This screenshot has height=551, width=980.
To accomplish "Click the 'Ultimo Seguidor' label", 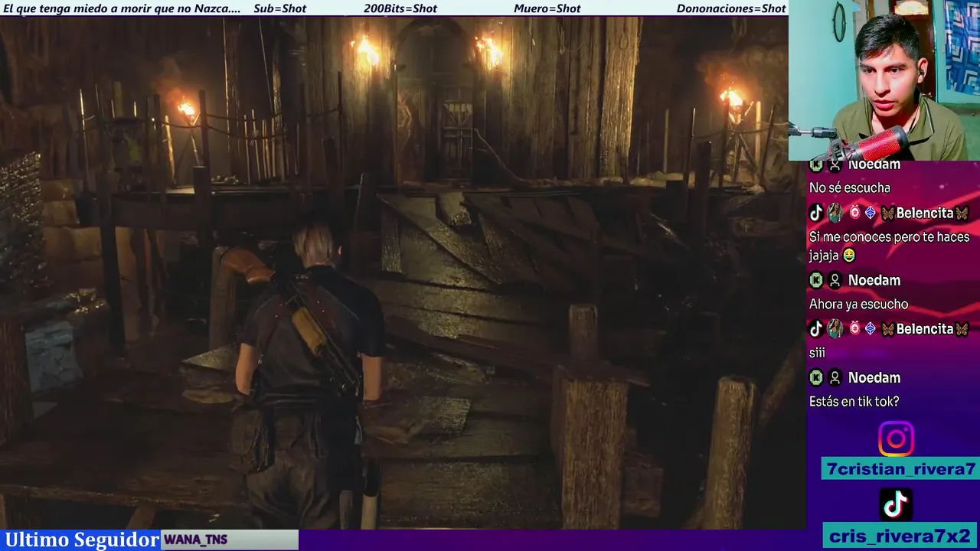I will click(x=82, y=540).
